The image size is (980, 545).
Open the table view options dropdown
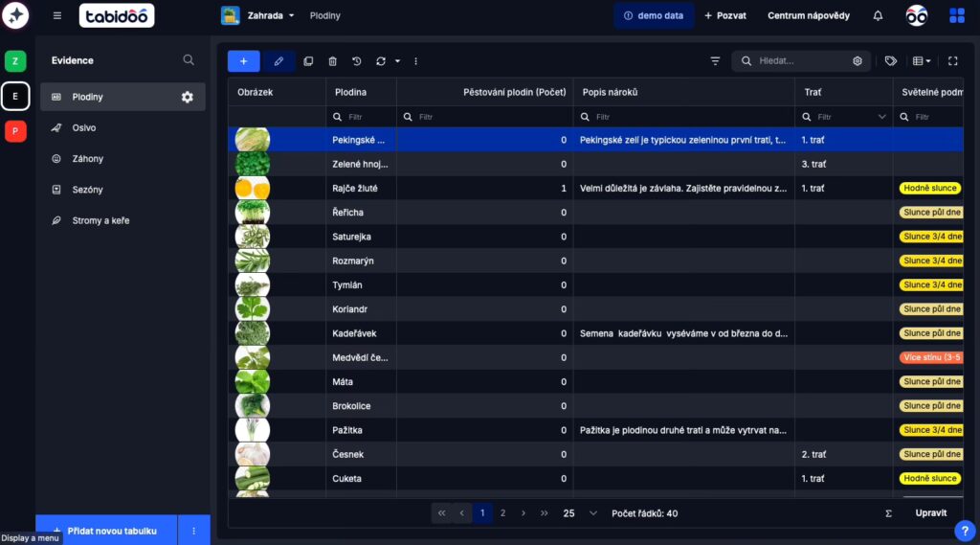click(x=922, y=60)
